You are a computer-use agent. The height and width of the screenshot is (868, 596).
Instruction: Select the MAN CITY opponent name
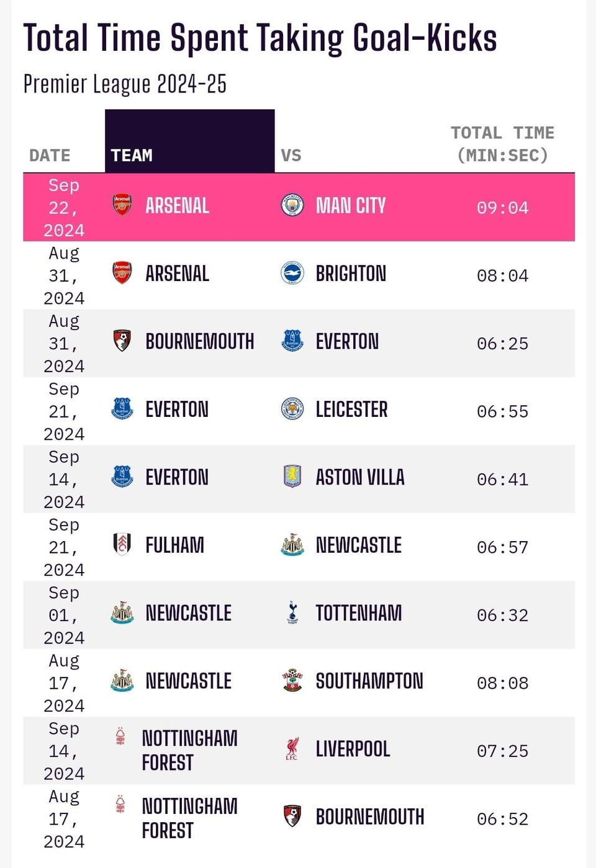click(x=351, y=205)
